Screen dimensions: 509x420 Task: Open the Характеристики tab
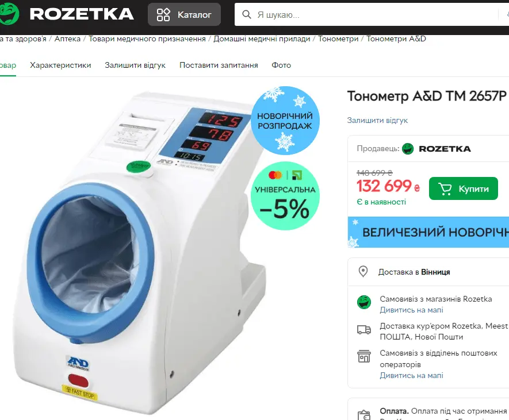tap(60, 65)
